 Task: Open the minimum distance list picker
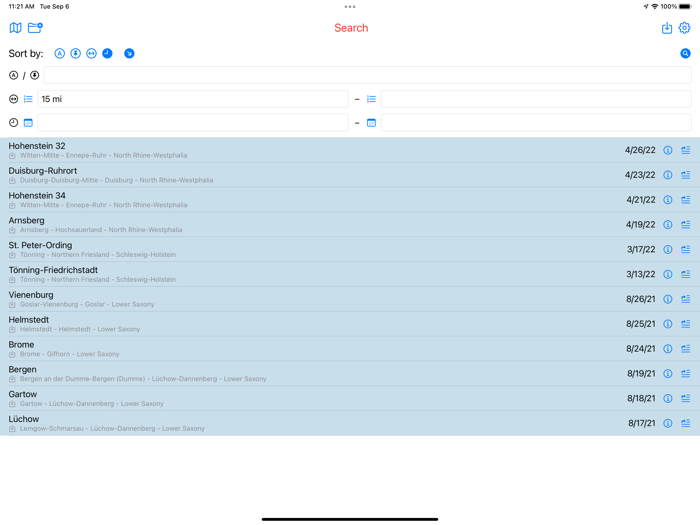click(28, 99)
